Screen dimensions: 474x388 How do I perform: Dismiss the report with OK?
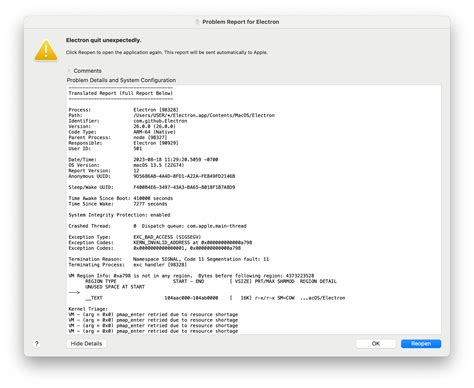point(376,344)
